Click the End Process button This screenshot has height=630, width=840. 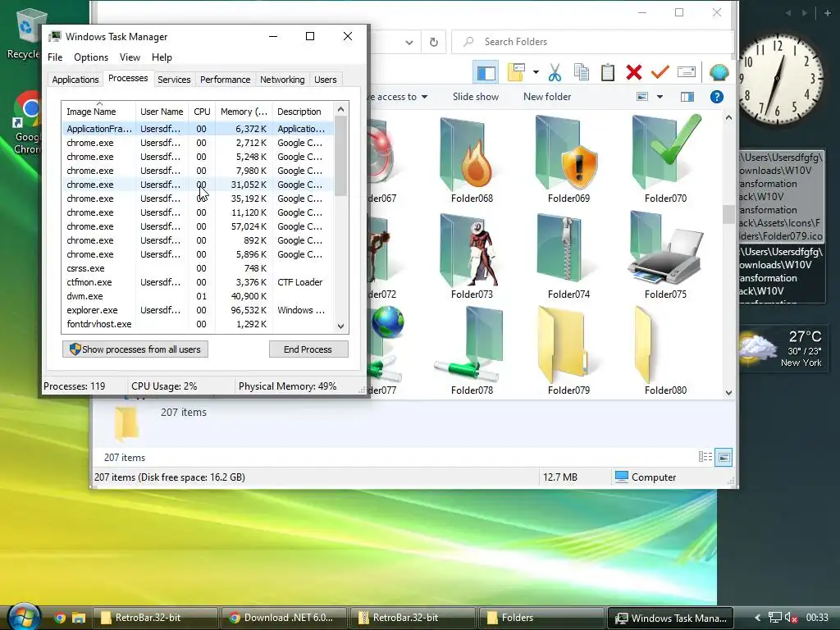pos(308,349)
